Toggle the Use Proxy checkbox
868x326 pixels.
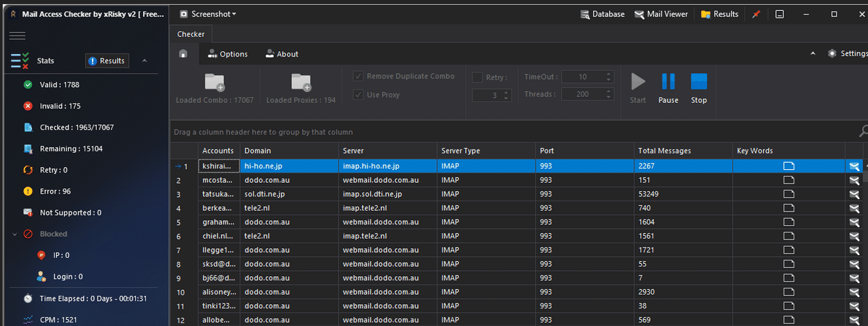click(358, 95)
